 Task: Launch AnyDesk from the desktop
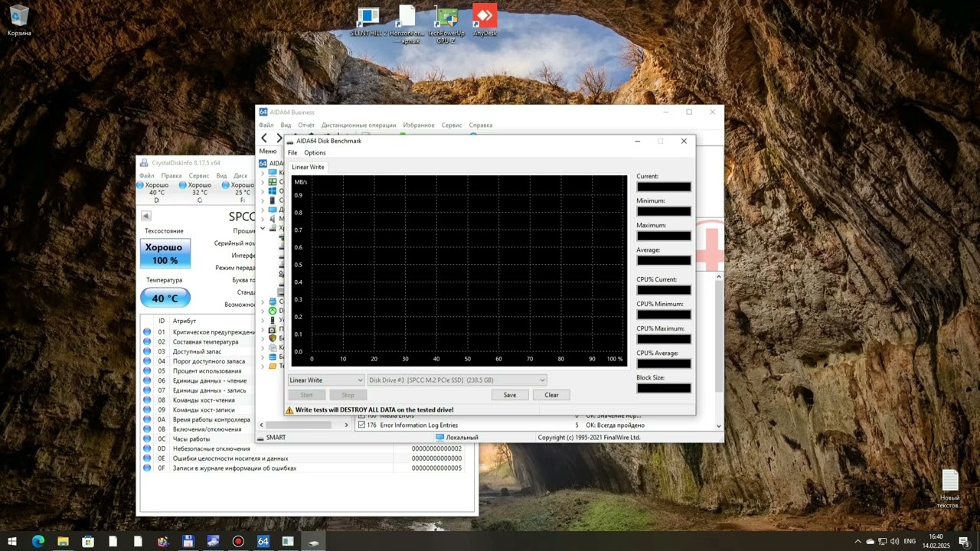pos(485,21)
